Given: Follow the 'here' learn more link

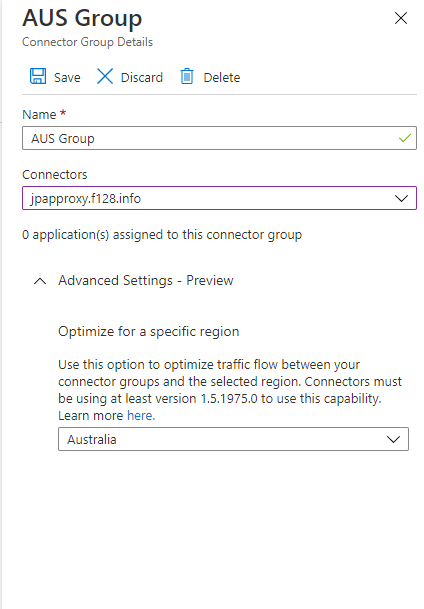Looking at the screenshot, I should click(141, 416).
